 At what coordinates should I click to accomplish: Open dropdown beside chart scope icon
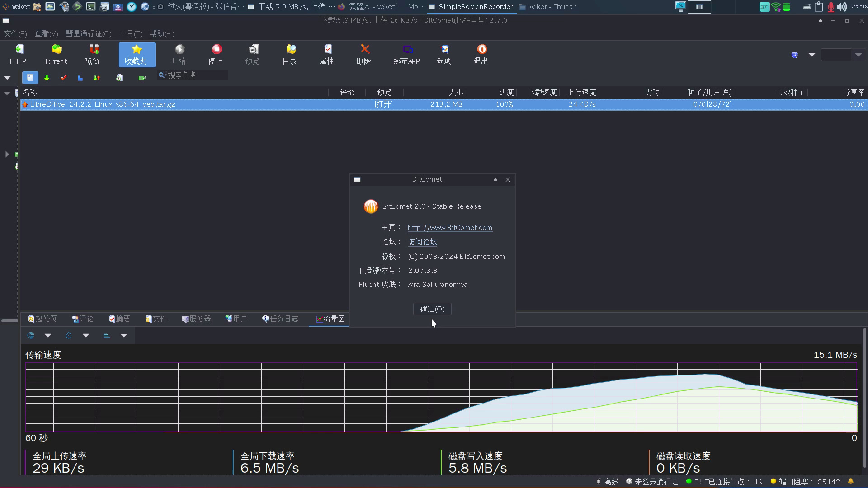[x=48, y=335]
